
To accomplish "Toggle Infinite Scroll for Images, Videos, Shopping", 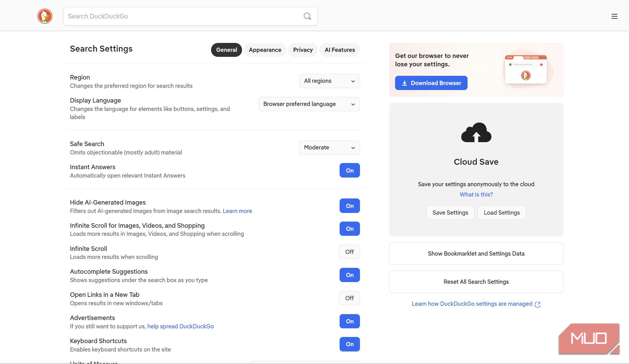I will 350,229.
